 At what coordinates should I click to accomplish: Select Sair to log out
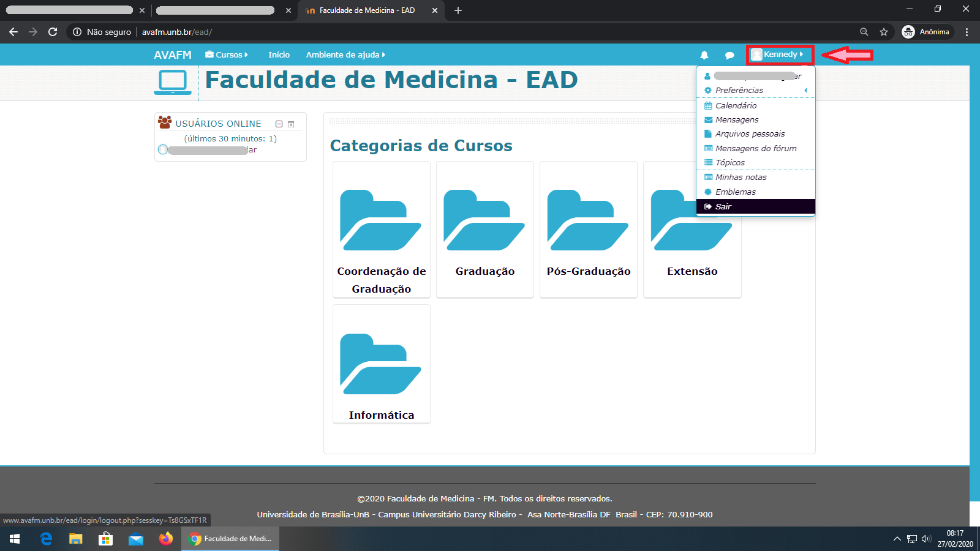click(x=723, y=207)
